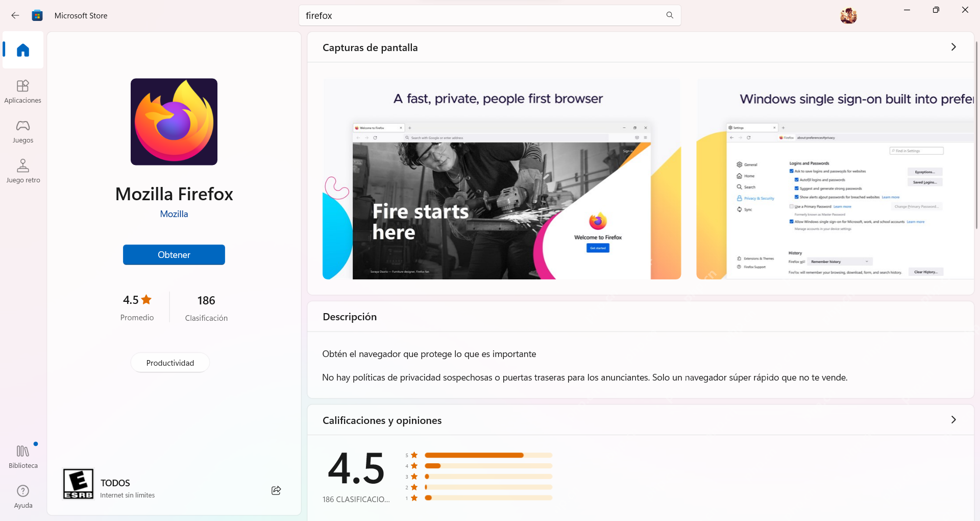Open the Home section in the sidebar
This screenshot has height=521, width=980.
pos(23,50)
